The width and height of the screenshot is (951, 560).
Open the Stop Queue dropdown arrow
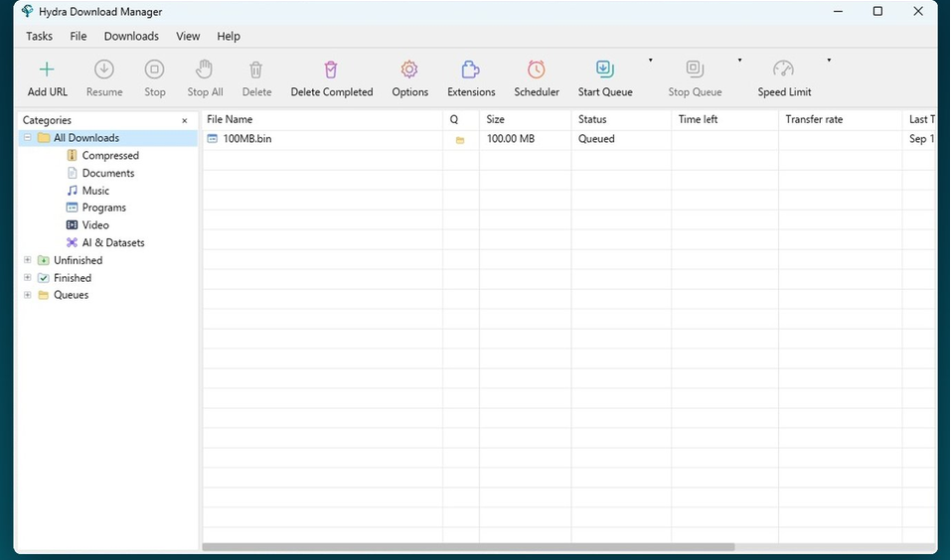[739, 60]
